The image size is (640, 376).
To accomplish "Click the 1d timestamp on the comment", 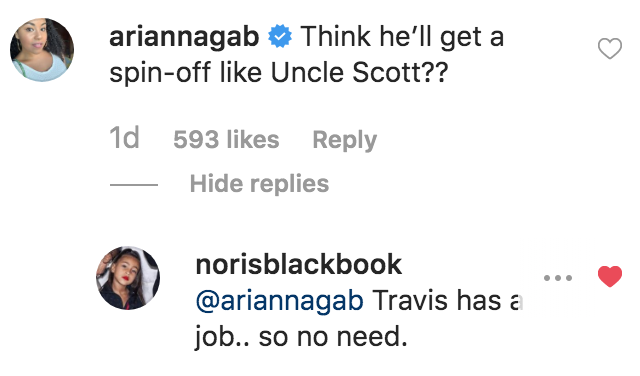I will coord(124,138).
